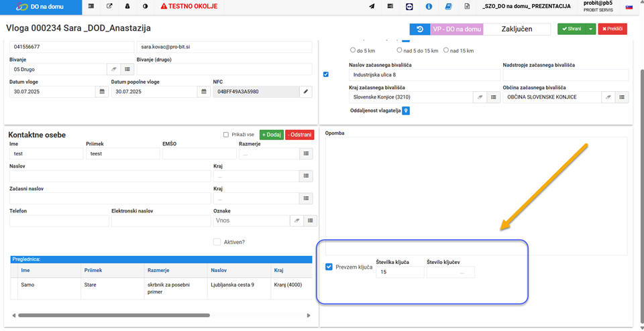Click the NFC edit pencil icon

tap(305, 92)
